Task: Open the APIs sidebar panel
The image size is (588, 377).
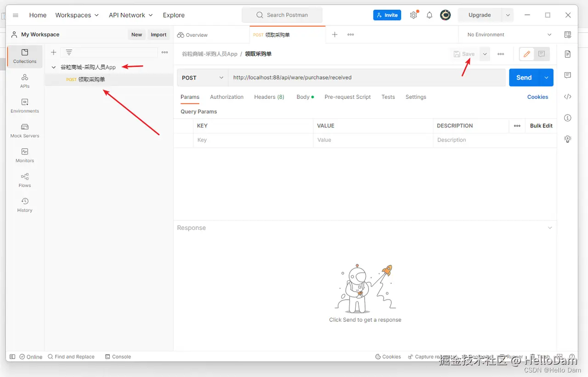Action: pos(25,81)
